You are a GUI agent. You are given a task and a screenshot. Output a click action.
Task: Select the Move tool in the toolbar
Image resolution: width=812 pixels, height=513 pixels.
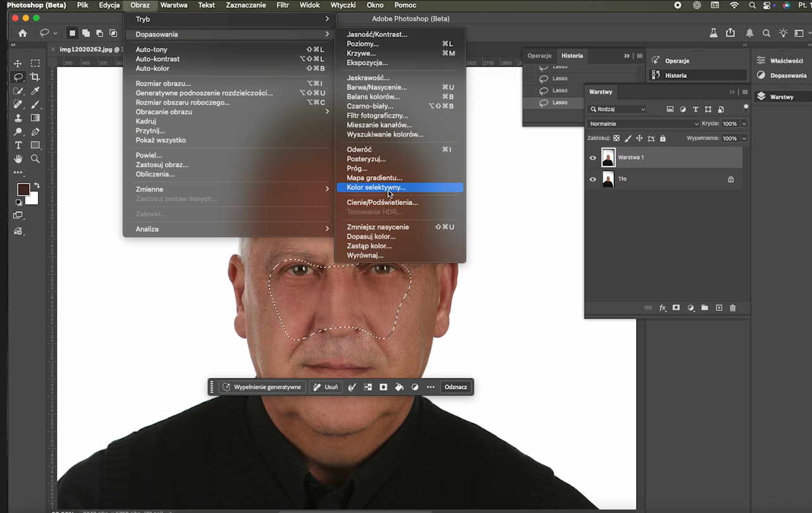18,63
